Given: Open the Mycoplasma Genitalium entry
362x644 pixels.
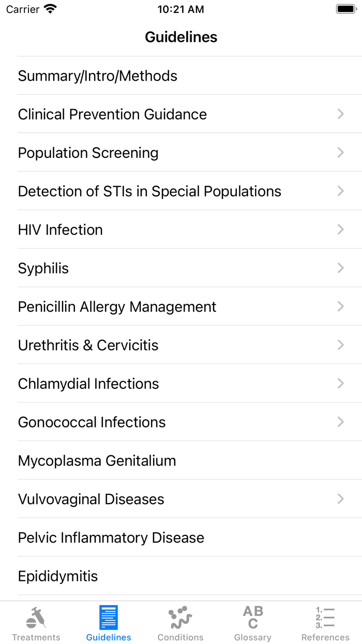Looking at the screenshot, I should [97, 460].
